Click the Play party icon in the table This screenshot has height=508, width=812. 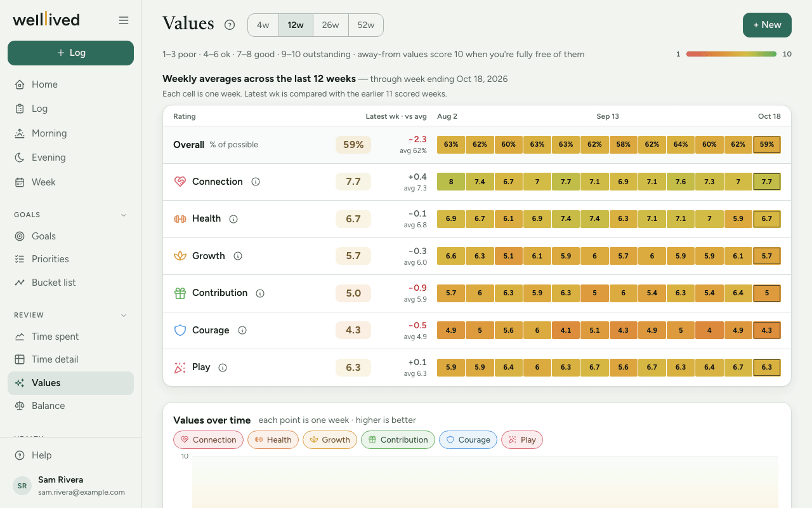[x=180, y=368]
